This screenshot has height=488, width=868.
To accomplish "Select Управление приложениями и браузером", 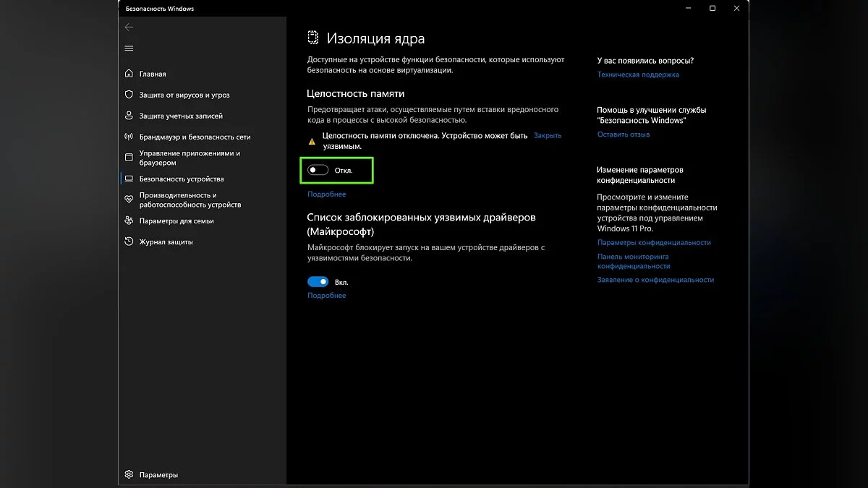I will [x=190, y=158].
